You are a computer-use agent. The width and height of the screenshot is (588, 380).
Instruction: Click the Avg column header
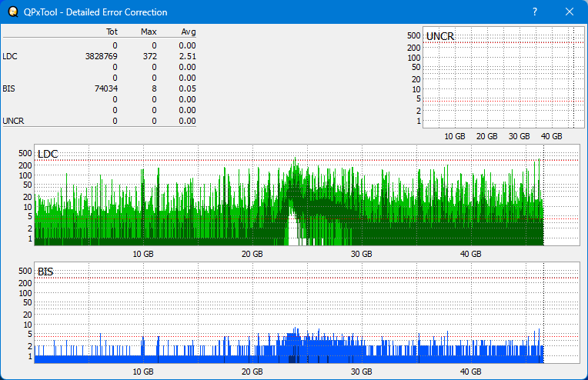(x=189, y=32)
